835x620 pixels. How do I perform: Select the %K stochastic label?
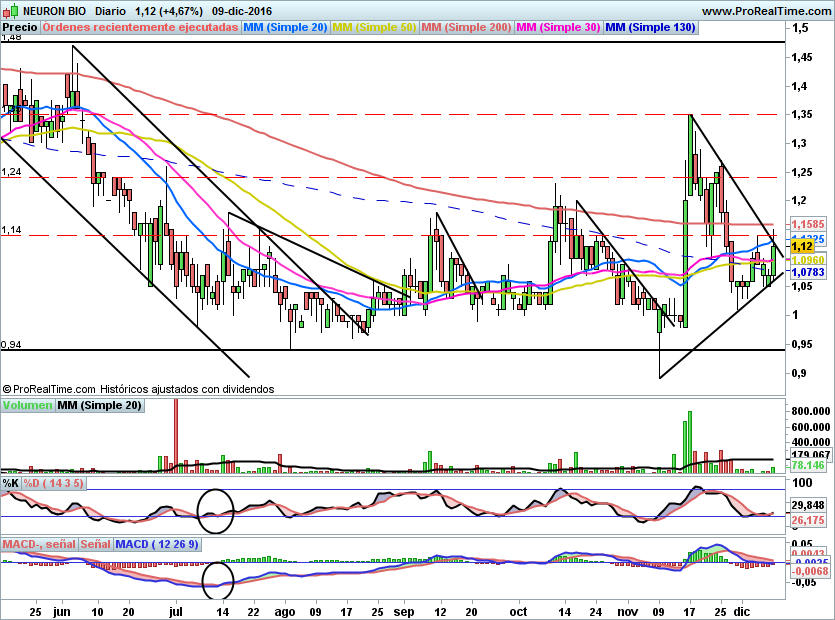click(11, 484)
